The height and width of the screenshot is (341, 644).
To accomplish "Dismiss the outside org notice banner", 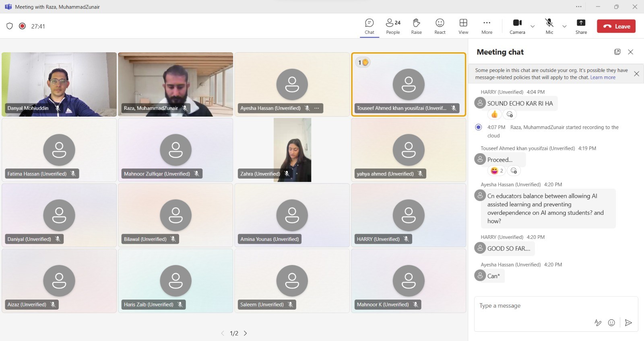I will tap(636, 74).
